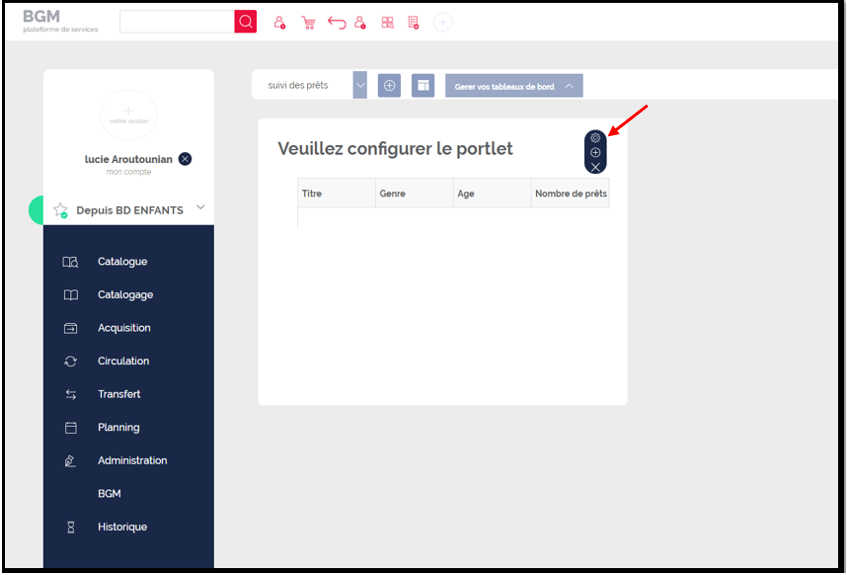Expand the Depuis BD ENFANTS chevron
This screenshot has width=847, height=575.
click(x=200, y=208)
